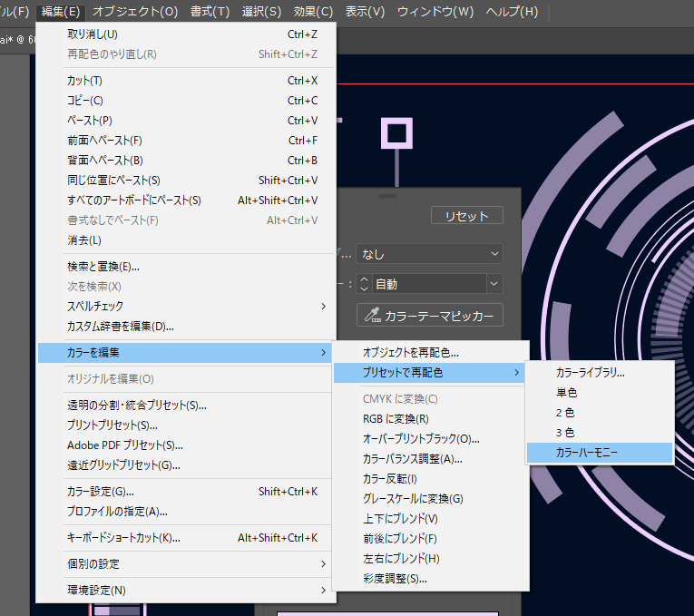Screen dimensions: 694x616
Task: Open カラーバランス調整(A)...
Action: [x=430, y=459]
